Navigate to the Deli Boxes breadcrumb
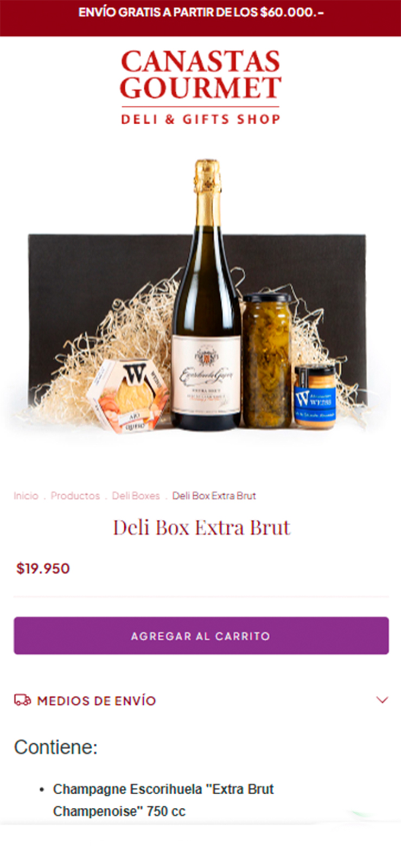This screenshot has width=401, height=868. point(136,495)
